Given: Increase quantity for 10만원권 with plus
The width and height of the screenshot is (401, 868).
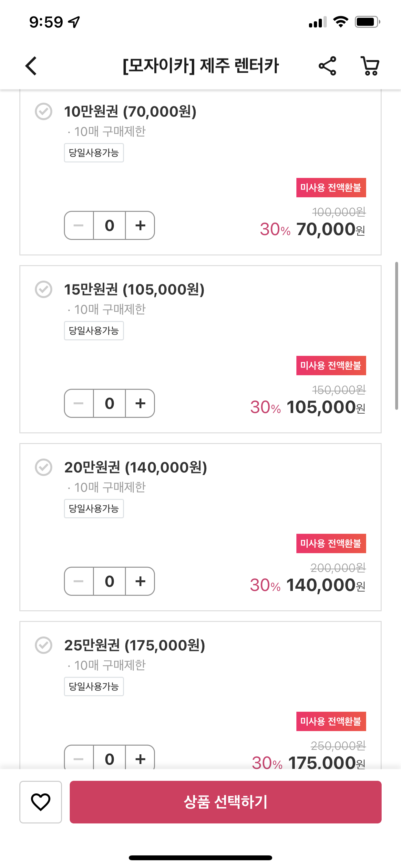Looking at the screenshot, I should [x=140, y=225].
